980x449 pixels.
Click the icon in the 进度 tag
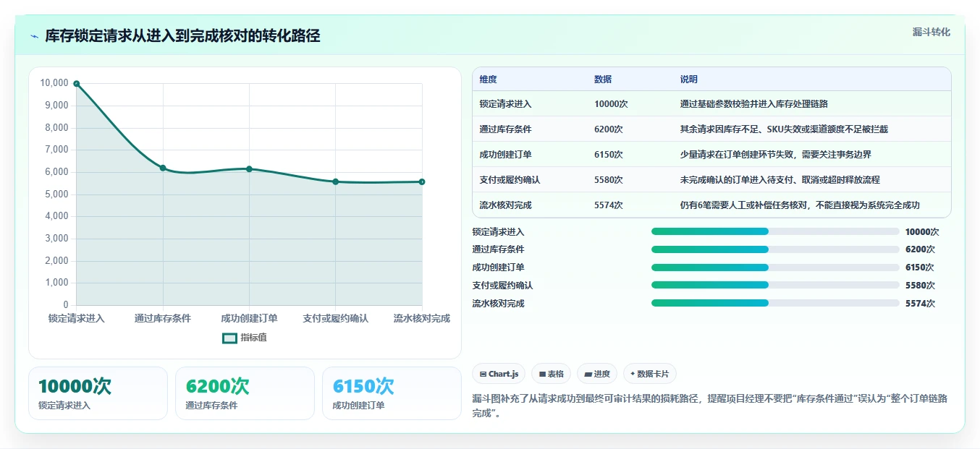tap(589, 374)
